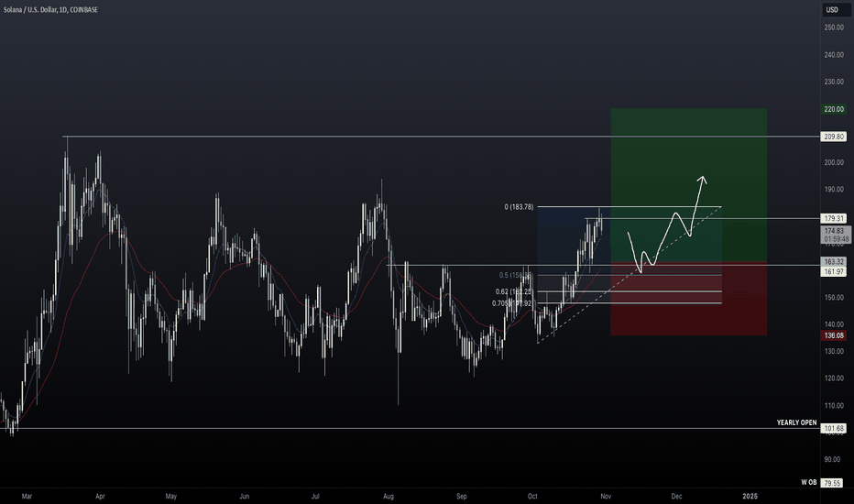854x504 pixels.
Task: Click the 179.31 price label
Action: pos(834,218)
